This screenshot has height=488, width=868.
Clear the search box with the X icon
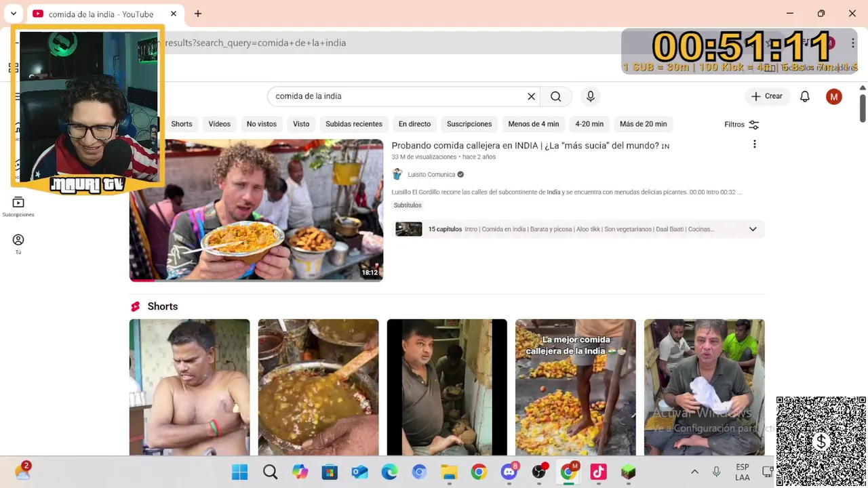[532, 96]
